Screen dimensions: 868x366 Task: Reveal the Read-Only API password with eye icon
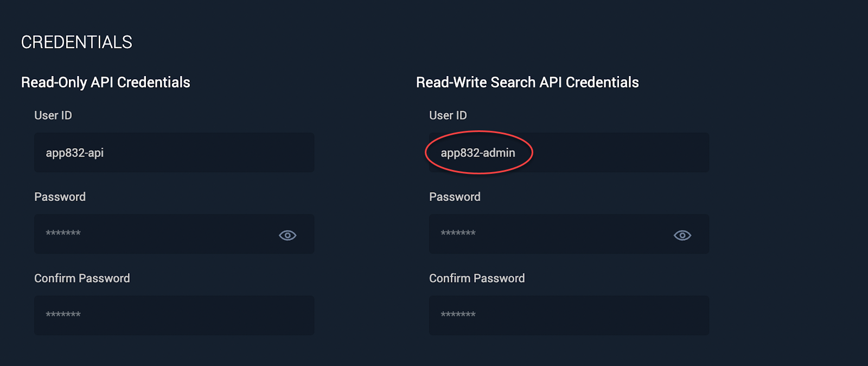click(288, 235)
